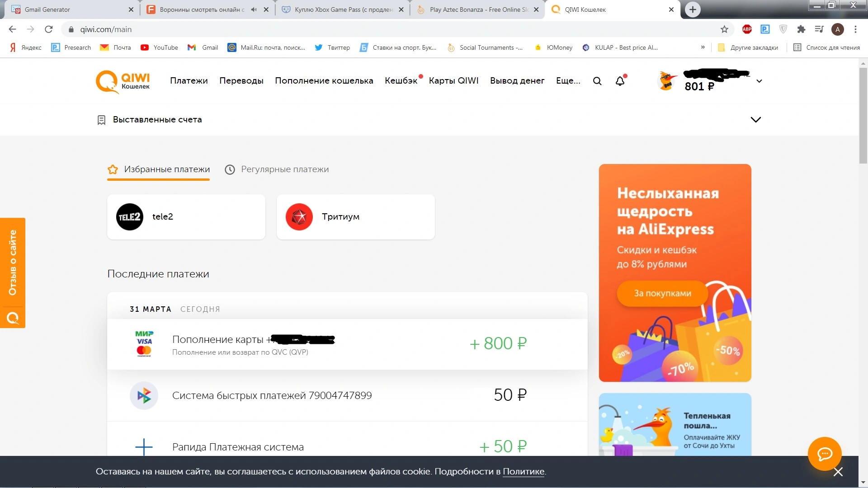Open the Вывод денег menu

[x=517, y=81]
